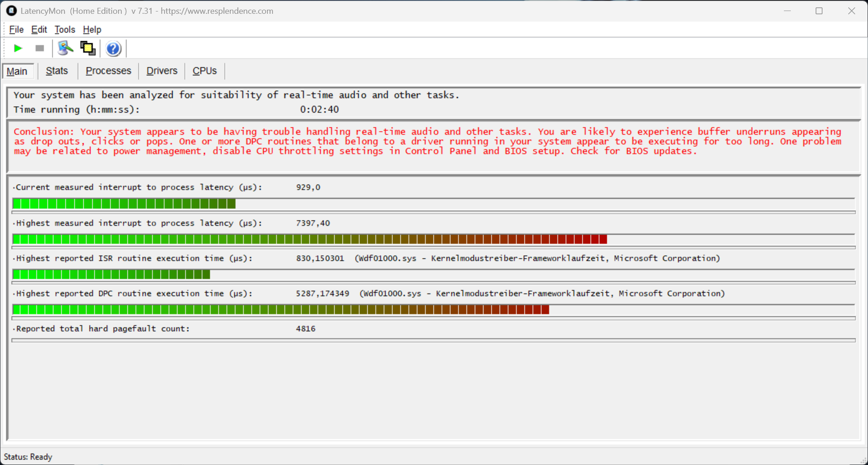The height and width of the screenshot is (465, 868).
Task: Switch to the Stats tab
Action: click(x=57, y=71)
